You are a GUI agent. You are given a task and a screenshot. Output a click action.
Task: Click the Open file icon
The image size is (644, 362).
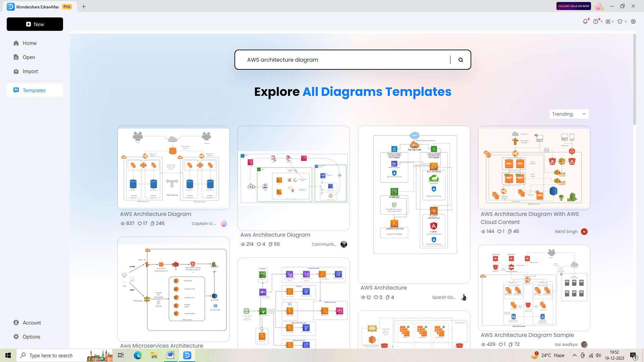16,57
